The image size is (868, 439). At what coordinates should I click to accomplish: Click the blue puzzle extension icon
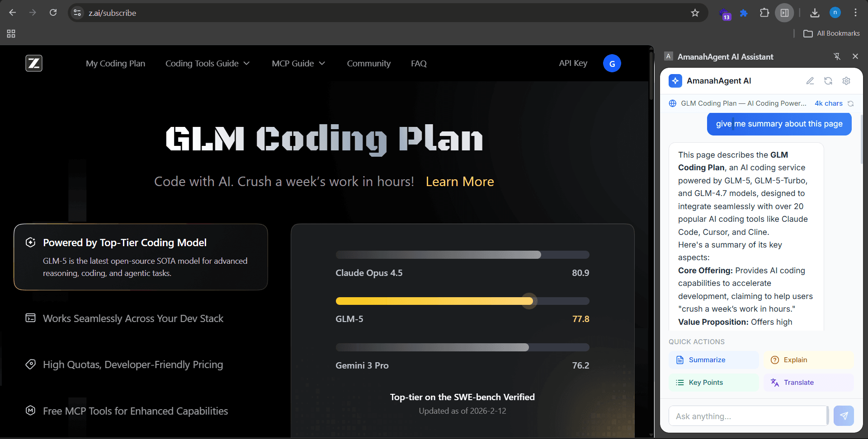click(744, 13)
